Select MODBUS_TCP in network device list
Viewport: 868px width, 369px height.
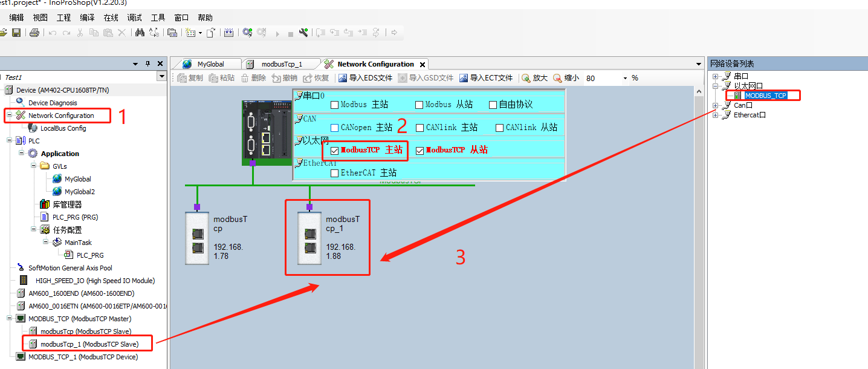[x=765, y=96]
